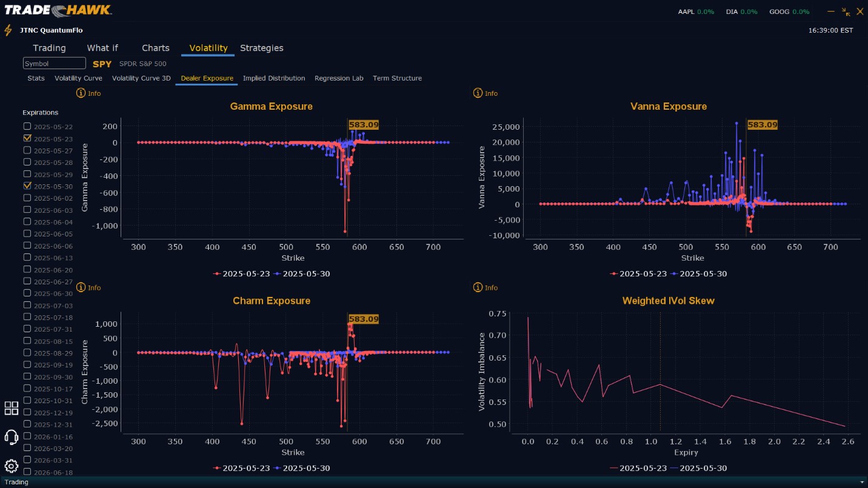Open the Implied Distribution sub-tab
This screenshot has height=488, width=868.
pyautogui.click(x=274, y=78)
